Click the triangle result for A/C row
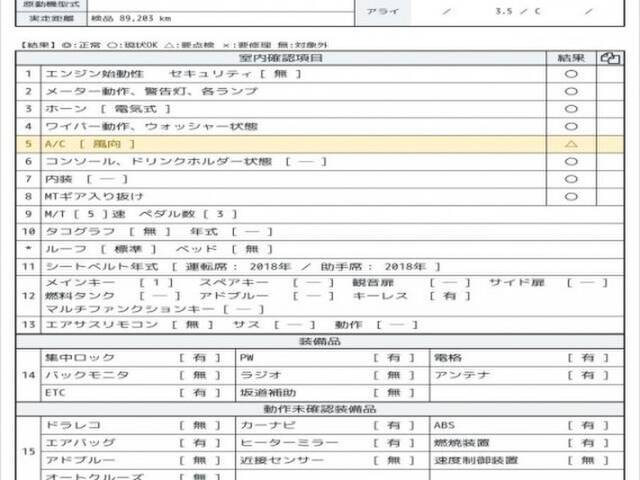This screenshot has width=640, height=480. point(571,144)
